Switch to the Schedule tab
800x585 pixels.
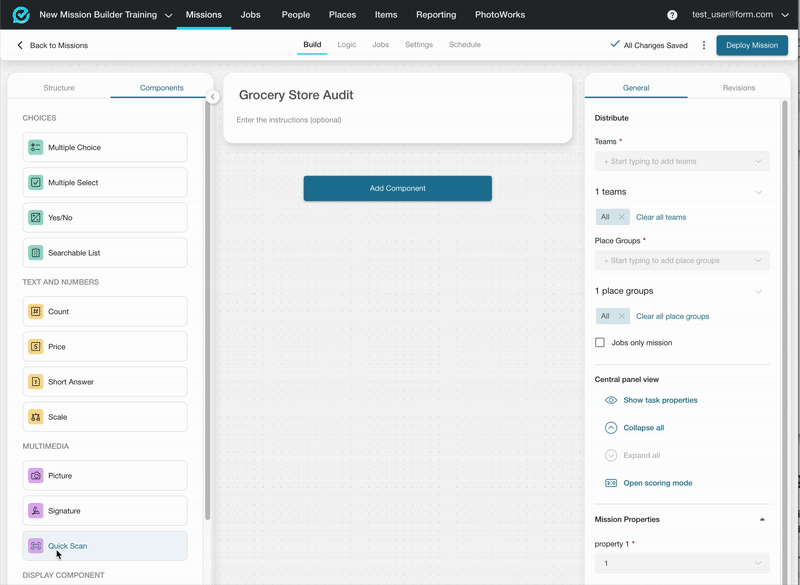pos(465,45)
